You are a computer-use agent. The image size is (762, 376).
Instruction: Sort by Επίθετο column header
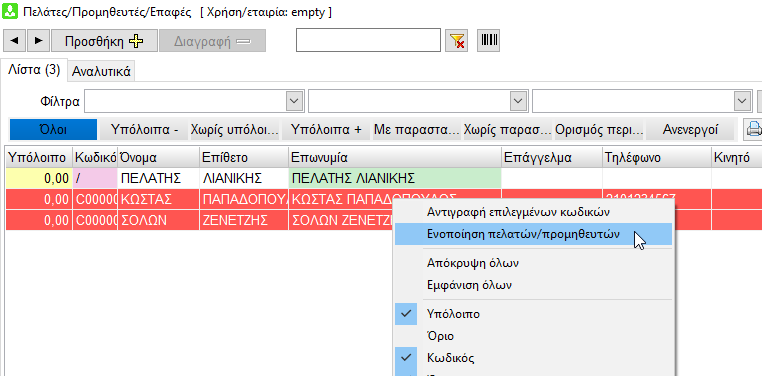point(244,157)
